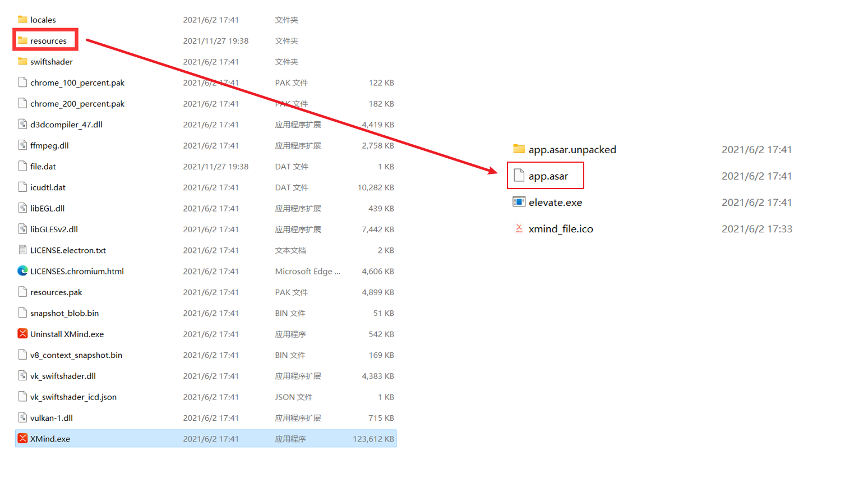Click the vk_swiftshader.dll file icon
This screenshot has width=868, height=487.
(x=22, y=376)
